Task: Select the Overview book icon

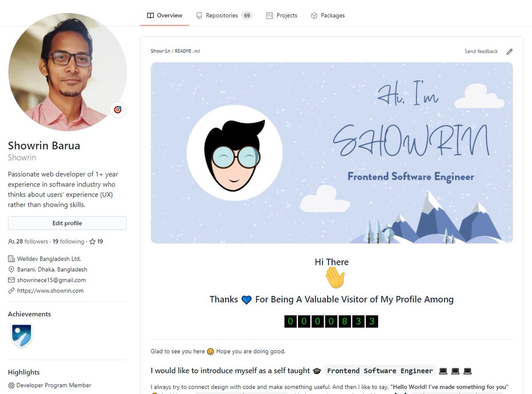Action: [x=151, y=15]
